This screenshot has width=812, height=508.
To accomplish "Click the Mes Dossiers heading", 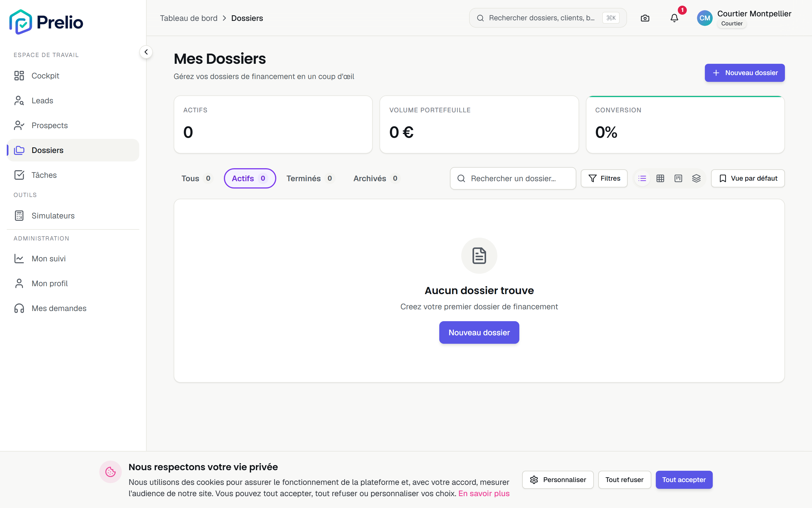I will (x=220, y=59).
